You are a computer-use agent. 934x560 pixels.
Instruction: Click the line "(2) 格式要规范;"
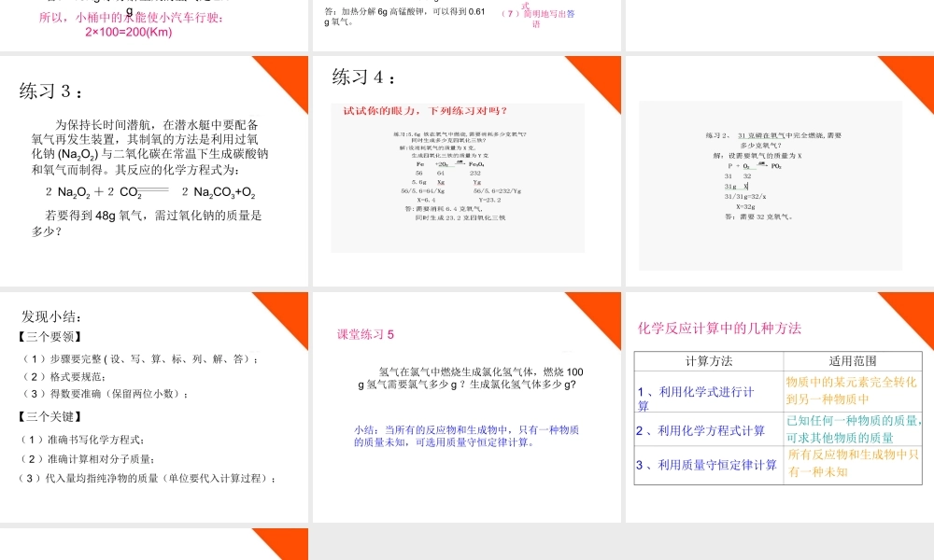pos(64,377)
